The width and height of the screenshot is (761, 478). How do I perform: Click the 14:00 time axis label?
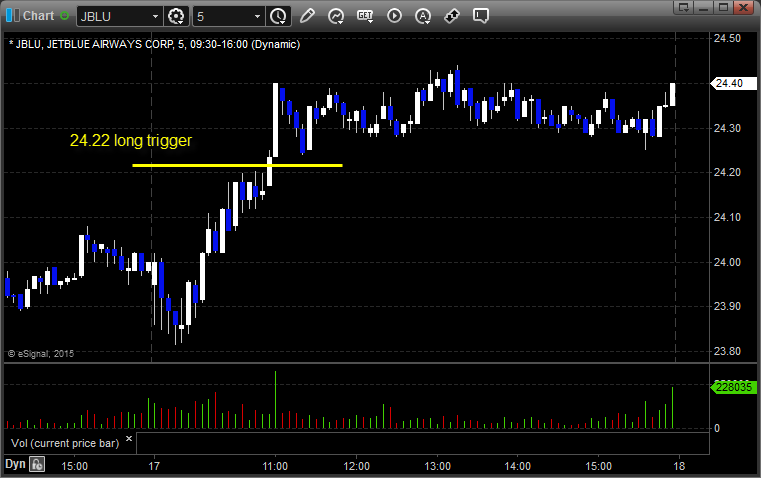[x=517, y=466]
